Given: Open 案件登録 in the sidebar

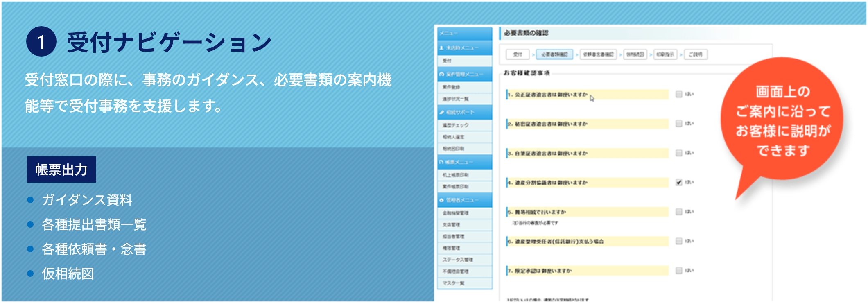Looking at the screenshot, I should tap(465, 87).
